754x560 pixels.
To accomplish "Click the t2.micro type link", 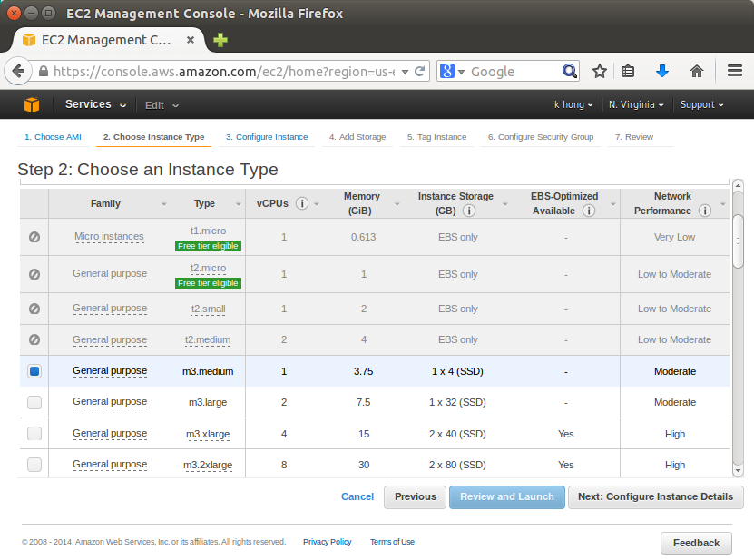I will point(208,269).
